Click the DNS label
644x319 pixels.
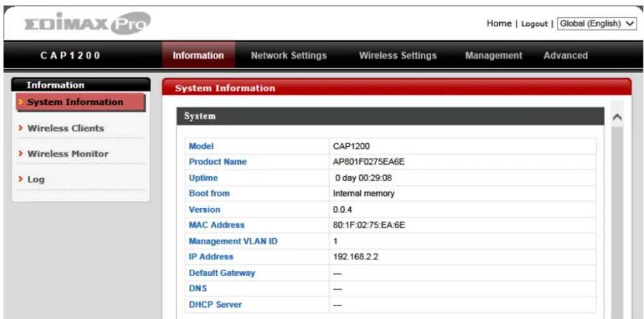coord(198,289)
